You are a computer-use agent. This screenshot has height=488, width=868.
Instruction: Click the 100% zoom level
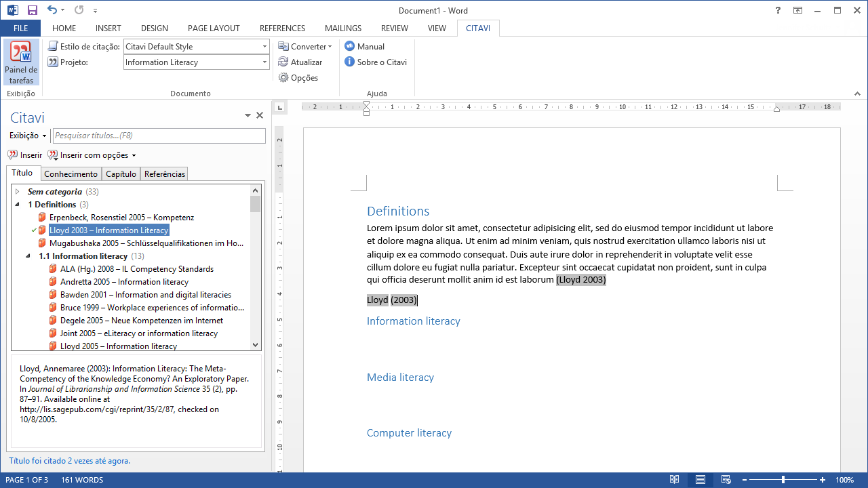coord(844,480)
